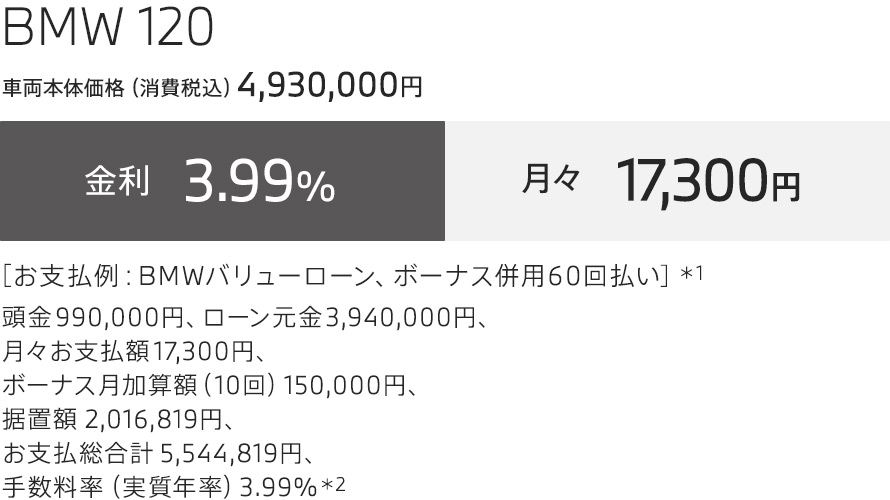890x500 pixels.
Task: Click the お支払総合計 5,544,819円 line
Action: point(158,451)
